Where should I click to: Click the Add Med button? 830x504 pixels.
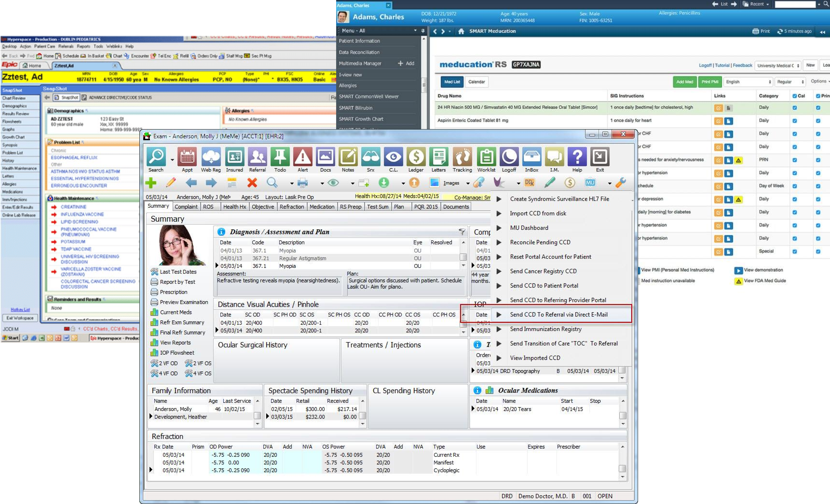click(685, 82)
